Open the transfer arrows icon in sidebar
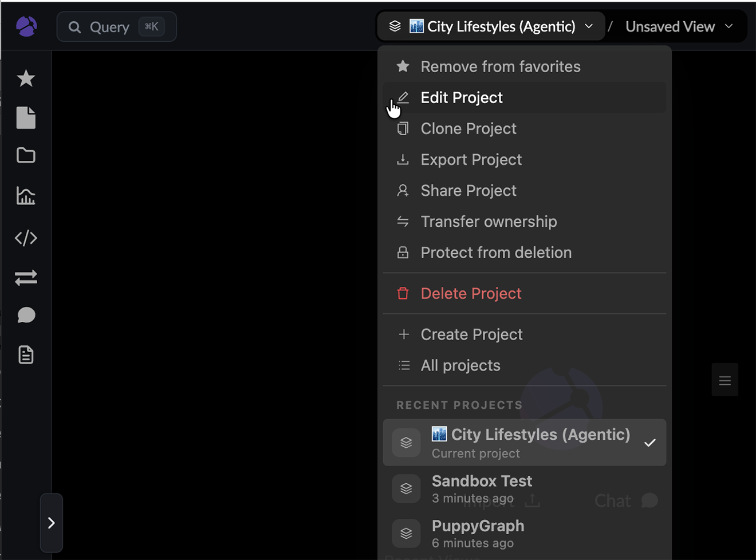This screenshot has height=560, width=756. click(26, 278)
